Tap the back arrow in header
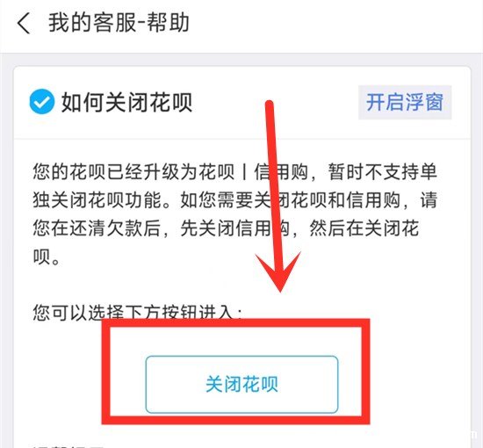The image size is (483, 448). pyautogui.click(x=24, y=23)
